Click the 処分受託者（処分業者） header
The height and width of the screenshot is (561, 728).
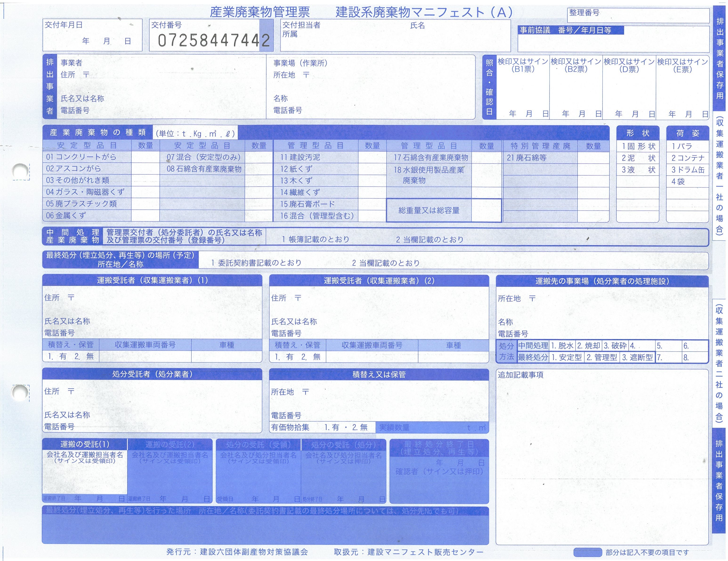(x=152, y=374)
